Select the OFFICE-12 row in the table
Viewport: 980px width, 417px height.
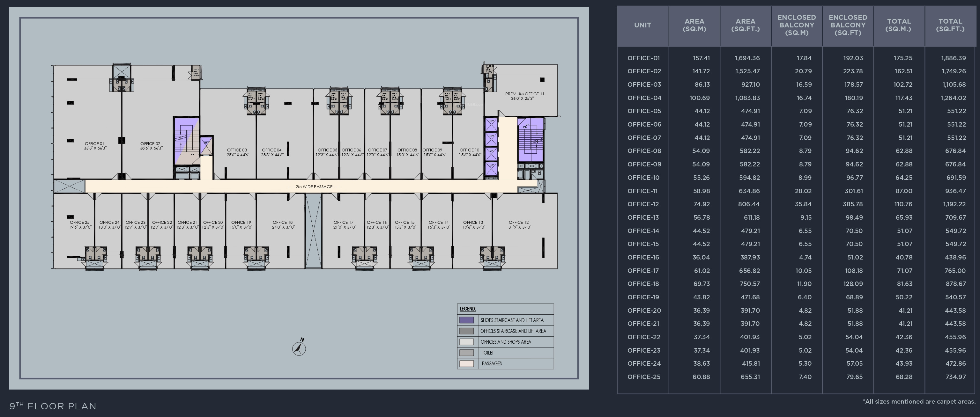(x=643, y=204)
